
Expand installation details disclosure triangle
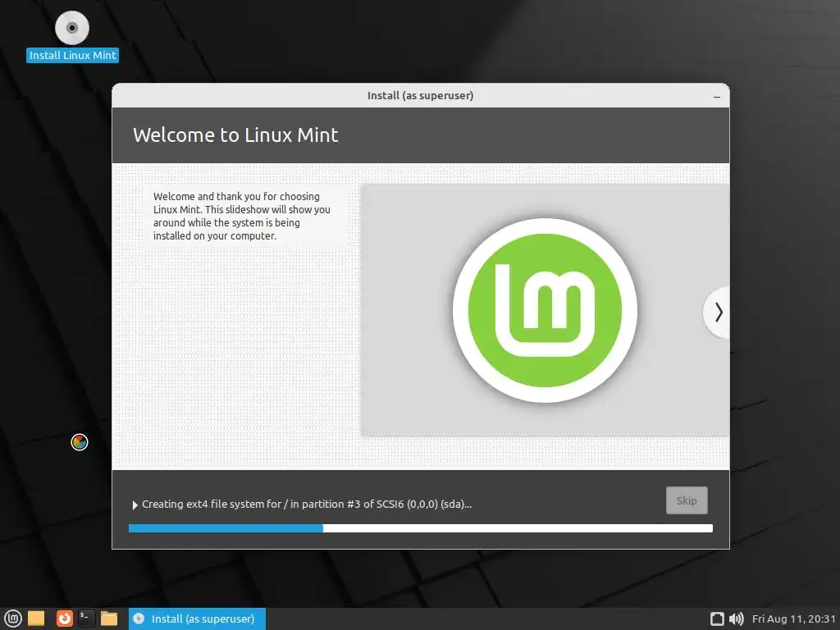point(135,504)
